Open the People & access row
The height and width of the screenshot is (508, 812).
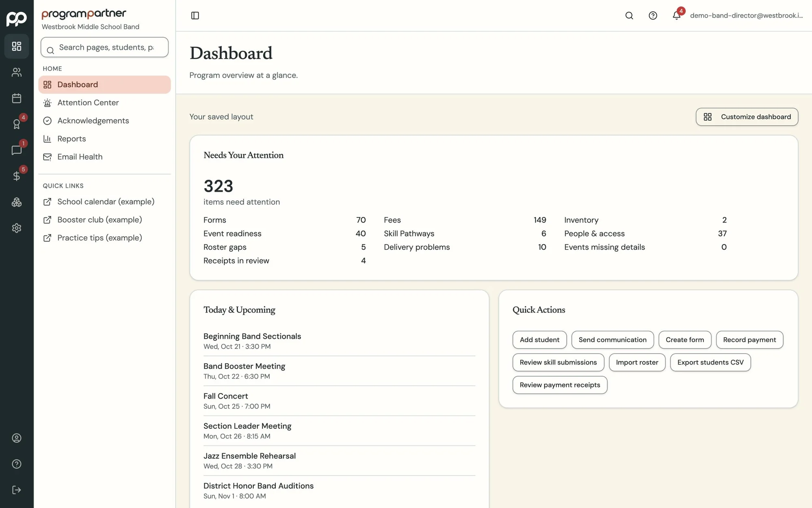[646, 234]
